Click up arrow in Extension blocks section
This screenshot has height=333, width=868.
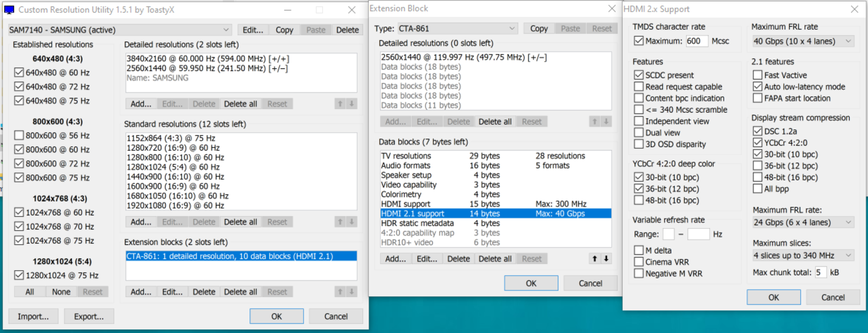point(340,292)
